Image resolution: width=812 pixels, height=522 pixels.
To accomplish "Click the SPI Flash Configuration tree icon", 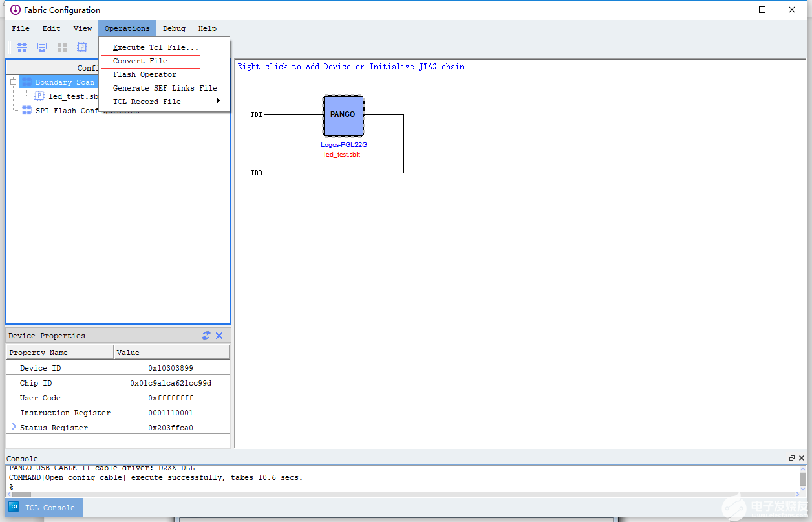I will pos(27,111).
